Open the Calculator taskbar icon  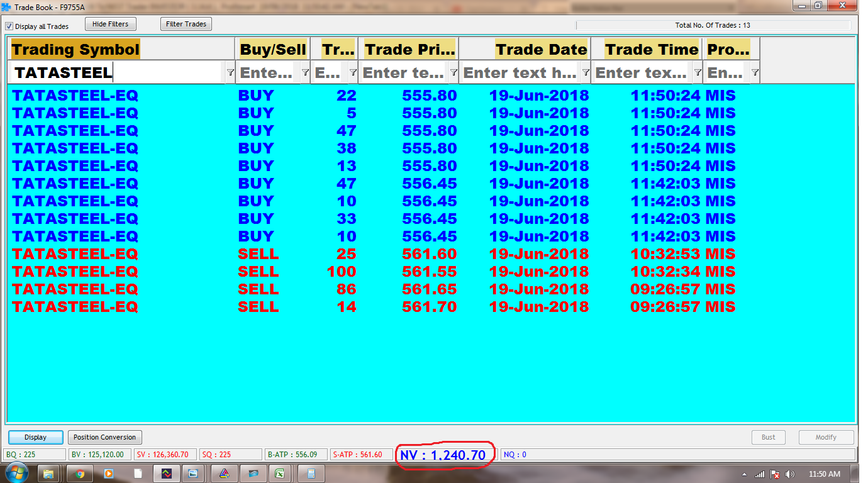coord(311,474)
